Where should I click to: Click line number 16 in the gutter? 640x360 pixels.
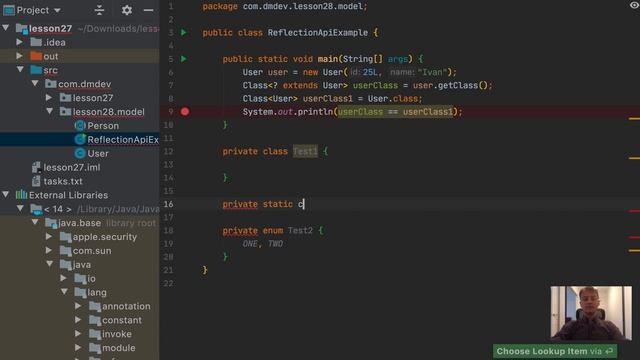tap(169, 204)
